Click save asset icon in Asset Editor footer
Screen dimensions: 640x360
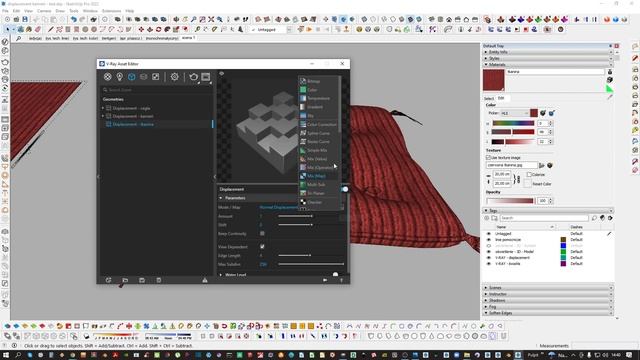click(x=142, y=280)
